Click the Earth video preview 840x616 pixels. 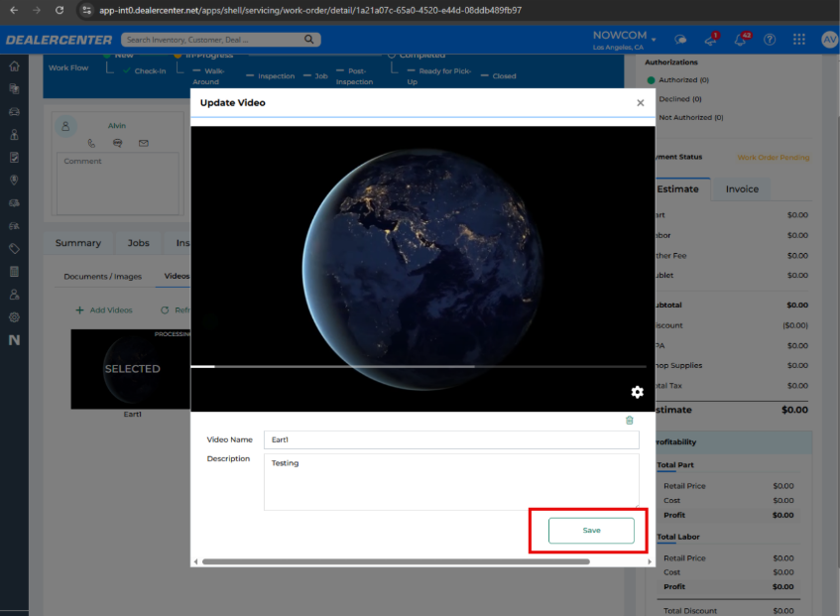pyautogui.click(x=422, y=269)
